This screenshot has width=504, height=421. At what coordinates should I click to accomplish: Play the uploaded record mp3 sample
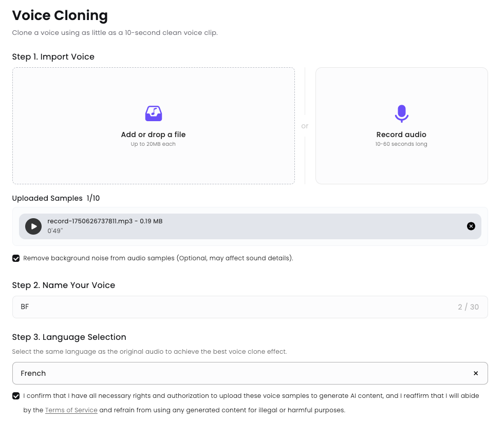coord(33,226)
